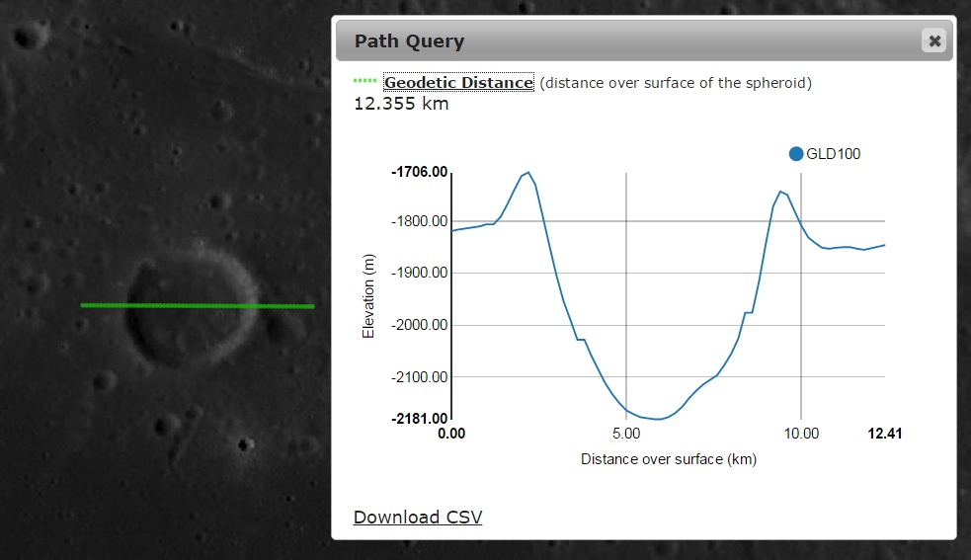Click the green dotted line legend icon
971x560 pixels.
point(365,81)
